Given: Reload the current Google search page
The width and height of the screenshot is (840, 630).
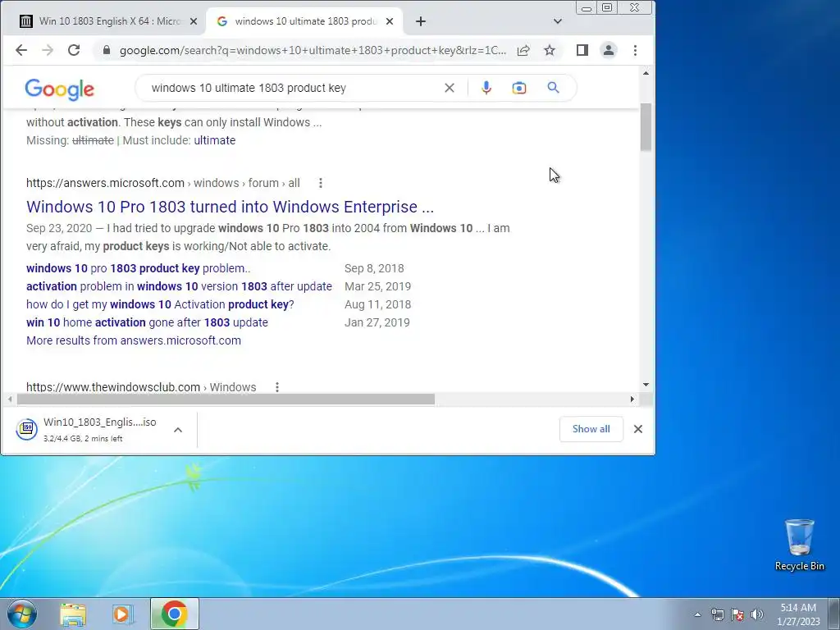Looking at the screenshot, I should click(x=74, y=50).
